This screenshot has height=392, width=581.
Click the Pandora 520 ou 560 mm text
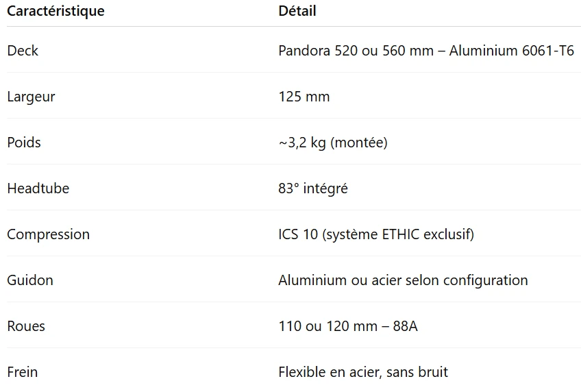pos(356,51)
